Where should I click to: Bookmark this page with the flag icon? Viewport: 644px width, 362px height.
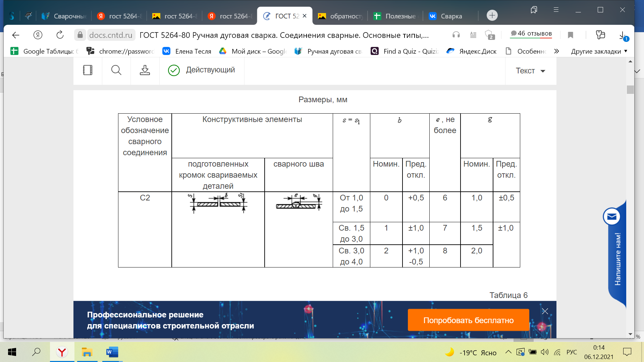(x=570, y=35)
